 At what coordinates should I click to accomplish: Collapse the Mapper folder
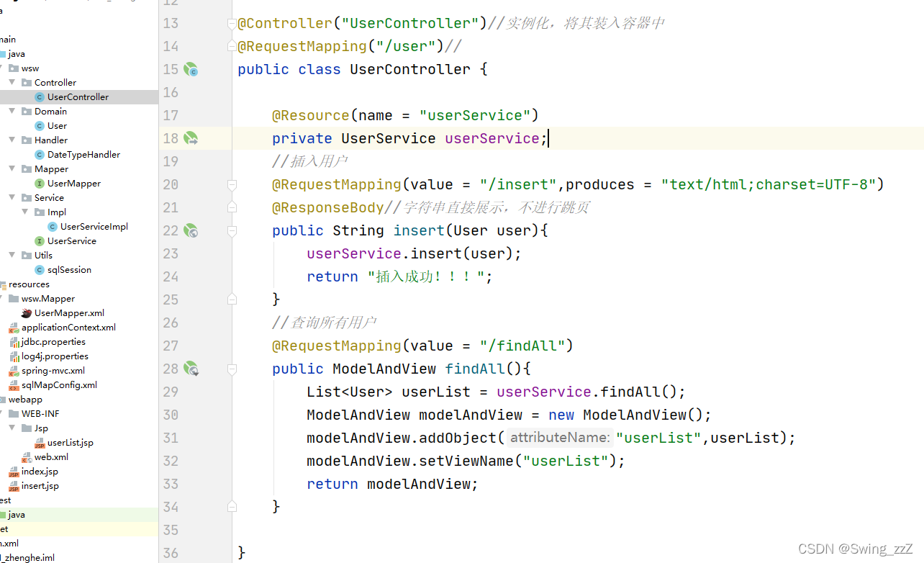(x=12, y=169)
